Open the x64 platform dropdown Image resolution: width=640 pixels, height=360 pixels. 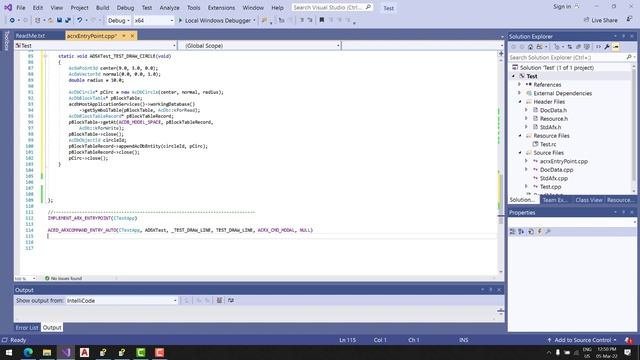[x=154, y=20]
